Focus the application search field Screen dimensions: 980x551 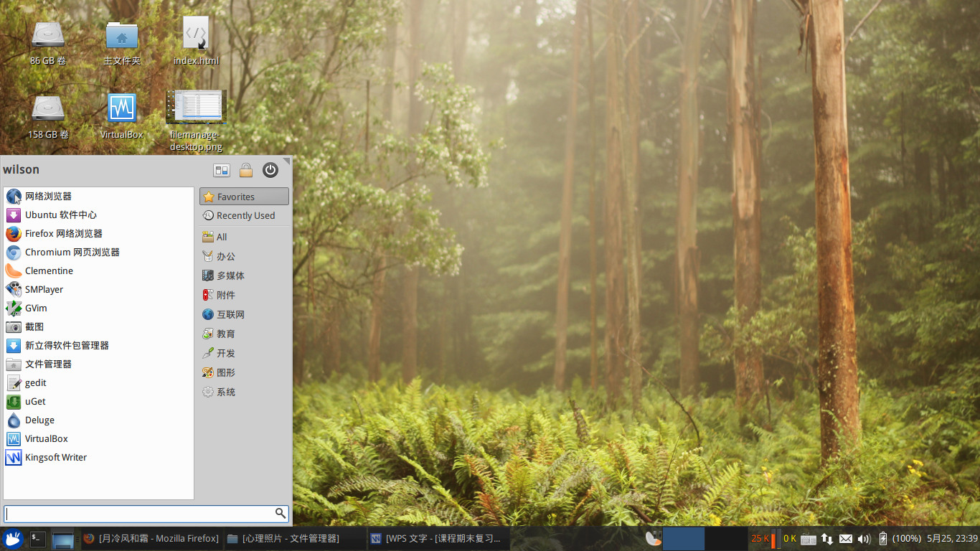coord(146,514)
